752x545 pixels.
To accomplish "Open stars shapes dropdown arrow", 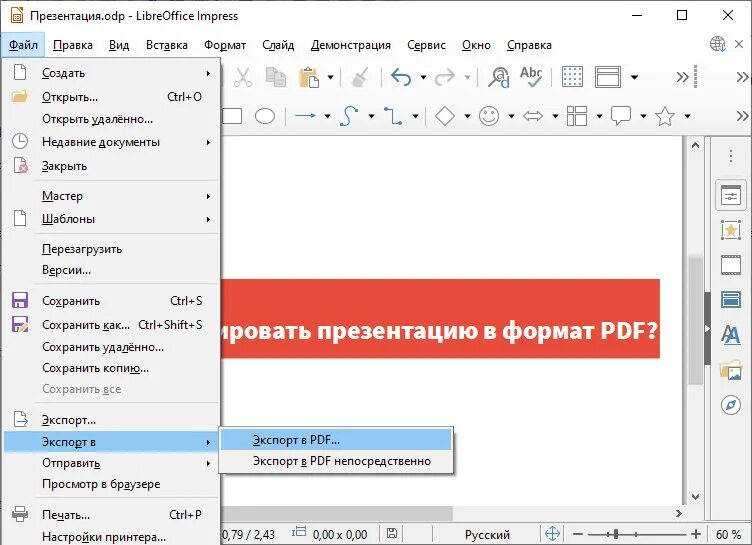I will (687, 116).
